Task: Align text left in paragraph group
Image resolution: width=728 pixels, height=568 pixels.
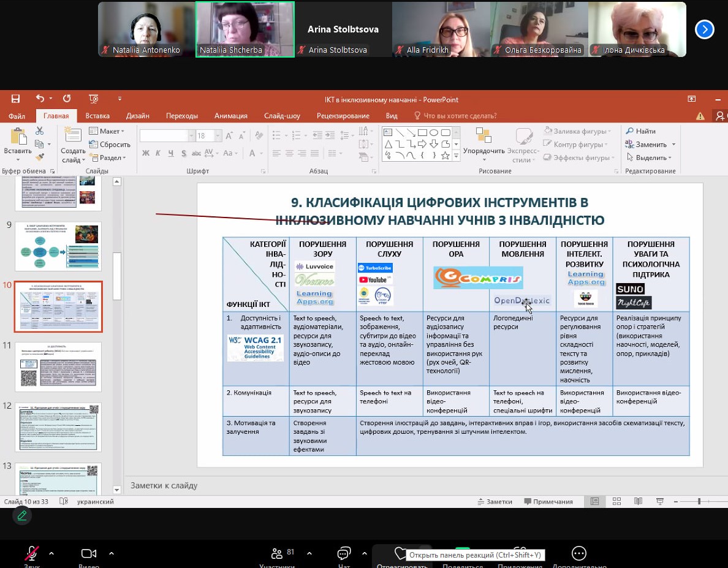Action: (x=277, y=153)
